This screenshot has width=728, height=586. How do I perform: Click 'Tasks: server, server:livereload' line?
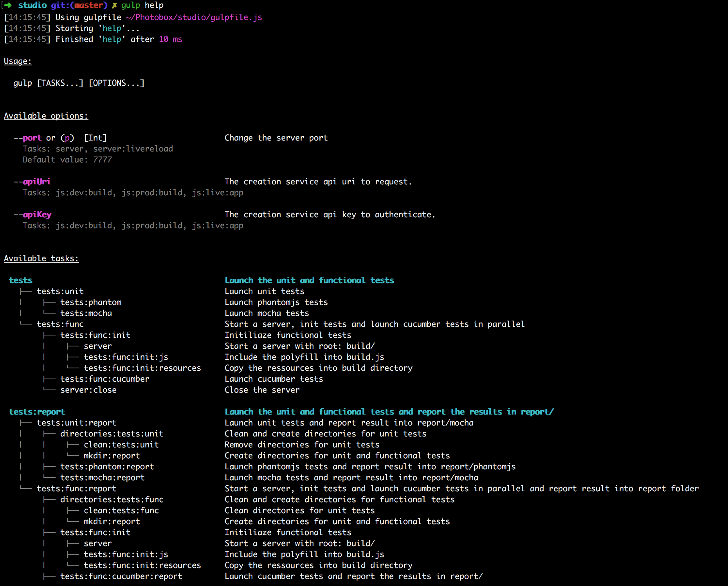(97, 149)
